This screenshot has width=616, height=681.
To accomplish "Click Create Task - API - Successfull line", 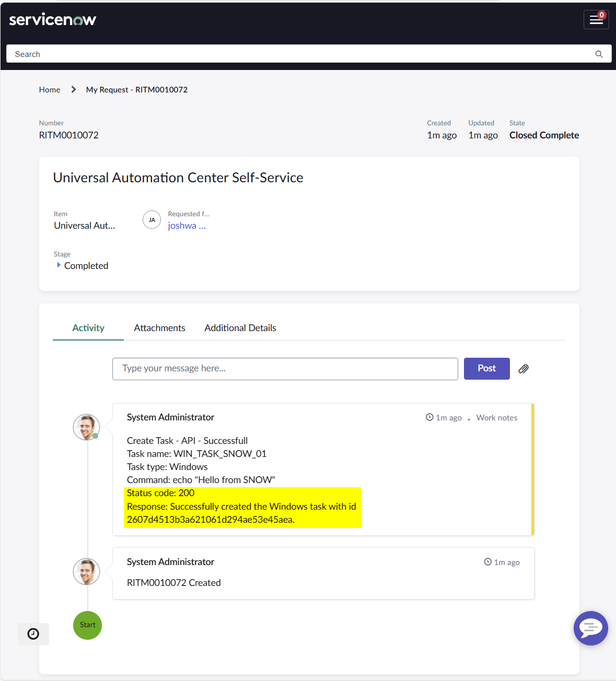I will point(187,441).
